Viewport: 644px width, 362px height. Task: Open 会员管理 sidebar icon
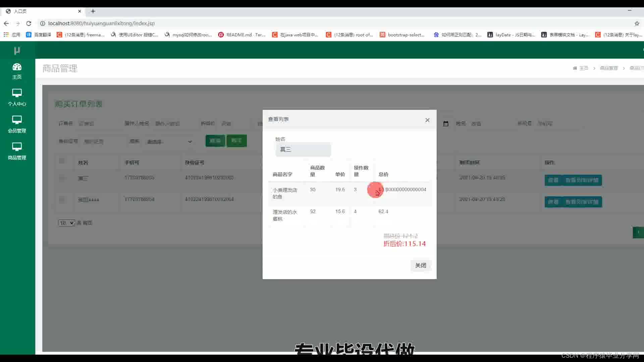click(17, 120)
